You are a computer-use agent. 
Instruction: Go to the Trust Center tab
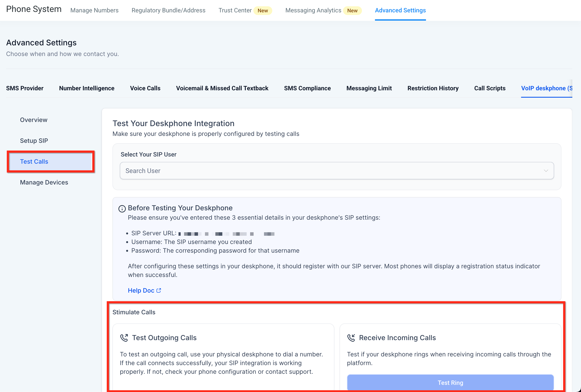point(235,10)
